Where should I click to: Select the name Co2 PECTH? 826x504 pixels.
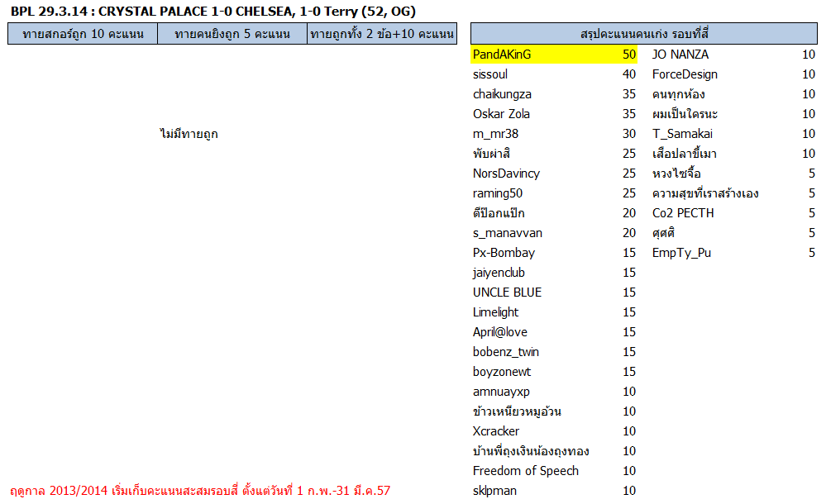[683, 213]
